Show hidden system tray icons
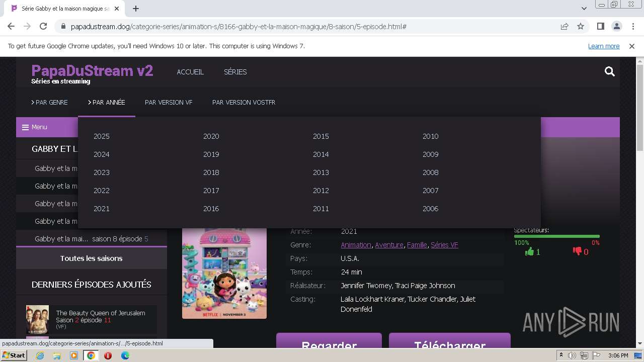 click(561, 355)
